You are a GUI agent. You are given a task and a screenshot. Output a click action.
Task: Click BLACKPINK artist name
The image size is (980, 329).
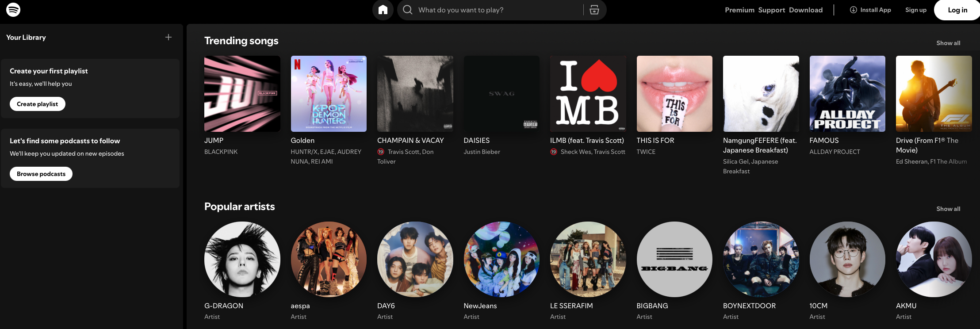[221, 152]
